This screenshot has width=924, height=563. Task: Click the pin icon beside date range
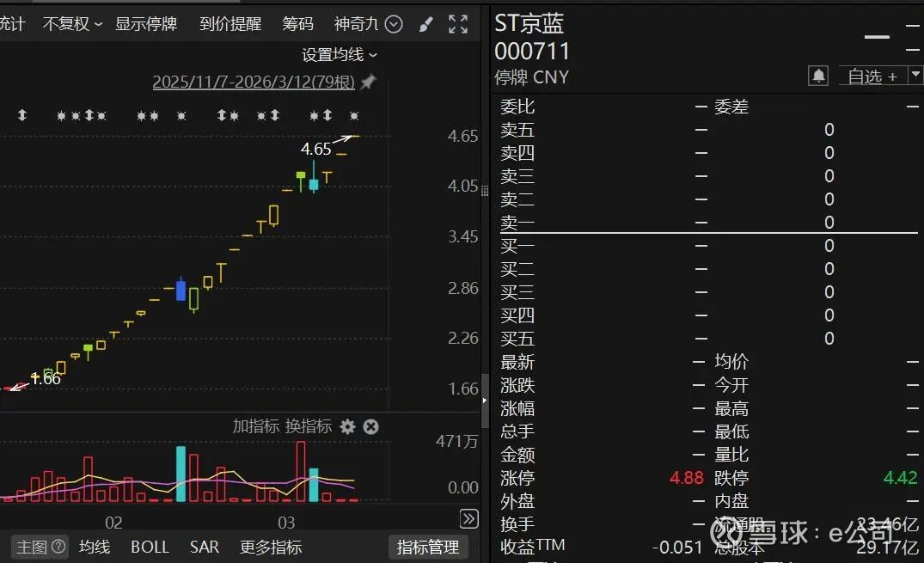click(368, 82)
